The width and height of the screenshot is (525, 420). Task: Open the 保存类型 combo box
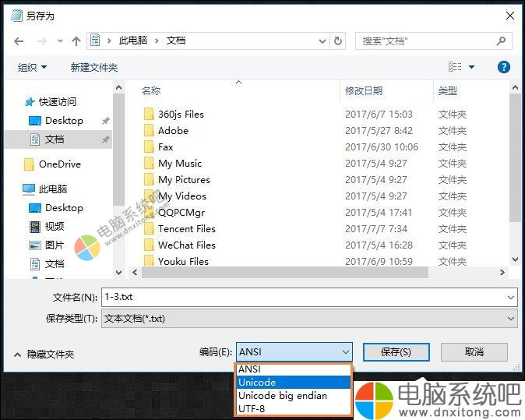pos(309,319)
